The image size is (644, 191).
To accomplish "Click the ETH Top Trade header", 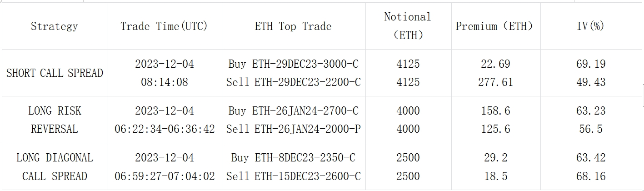I will pos(293,26).
